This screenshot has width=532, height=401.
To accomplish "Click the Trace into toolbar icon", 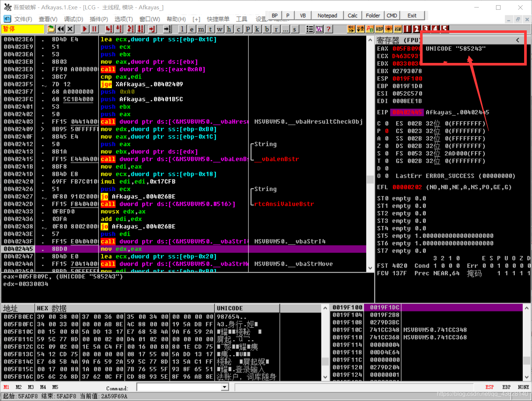I will point(131,29).
